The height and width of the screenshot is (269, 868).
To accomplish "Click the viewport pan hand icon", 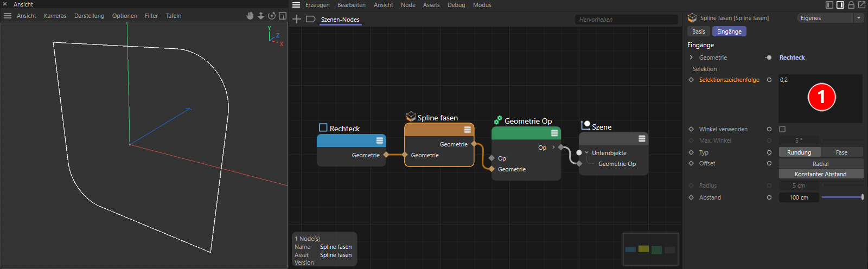I will 250,16.
